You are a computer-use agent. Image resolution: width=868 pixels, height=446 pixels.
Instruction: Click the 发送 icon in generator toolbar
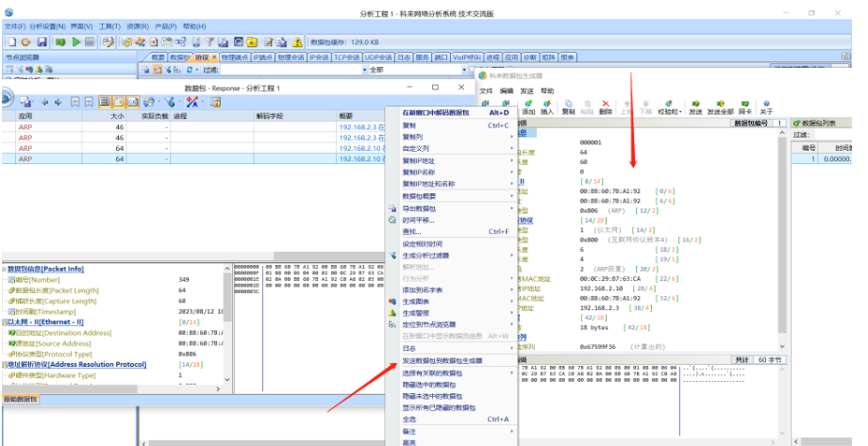pos(695,107)
